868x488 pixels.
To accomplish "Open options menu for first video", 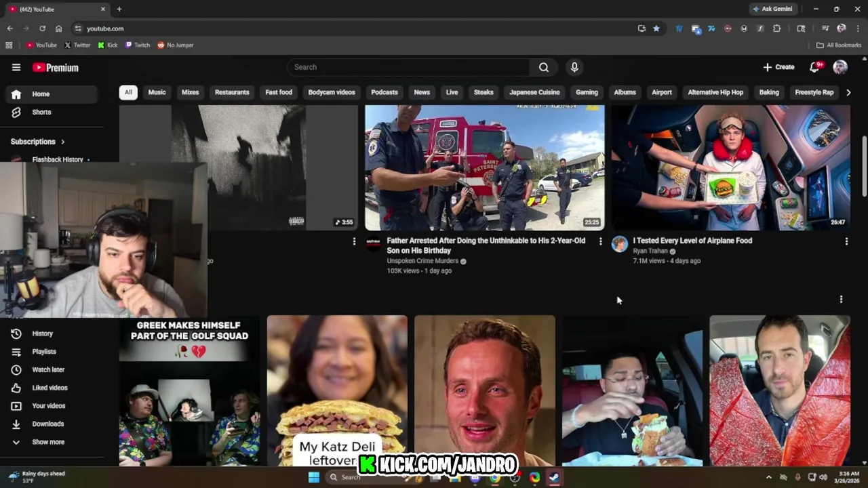I will click(x=354, y=241).
